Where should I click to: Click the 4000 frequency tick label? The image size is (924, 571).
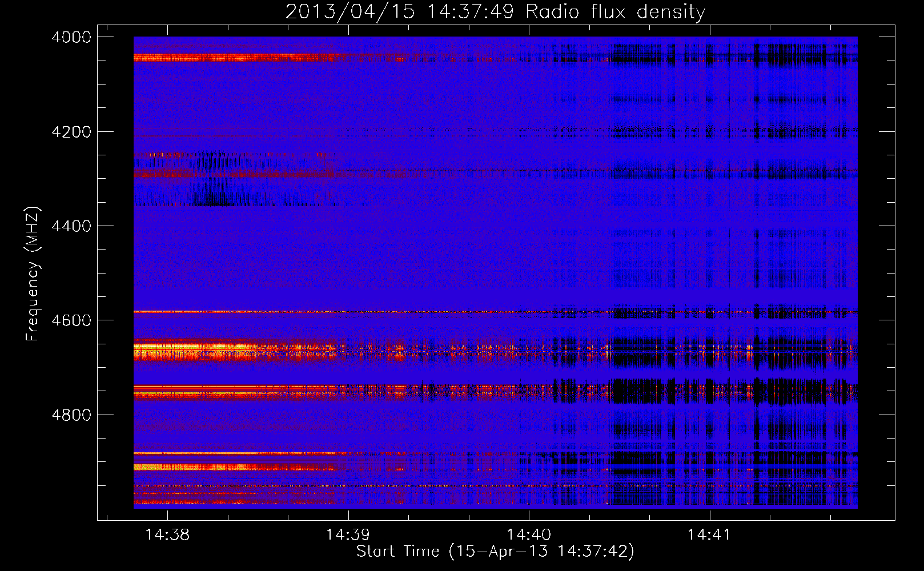[x=71, y=37]
